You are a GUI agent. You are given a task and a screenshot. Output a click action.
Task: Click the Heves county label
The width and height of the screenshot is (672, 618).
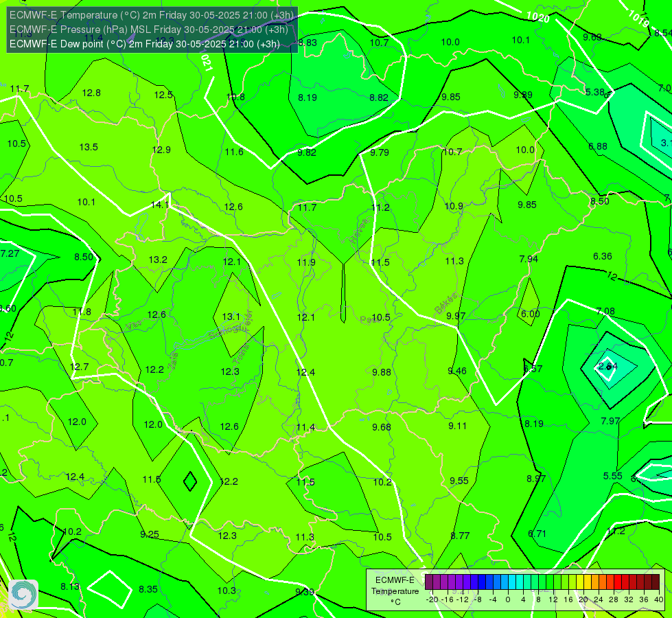(359, 231)
